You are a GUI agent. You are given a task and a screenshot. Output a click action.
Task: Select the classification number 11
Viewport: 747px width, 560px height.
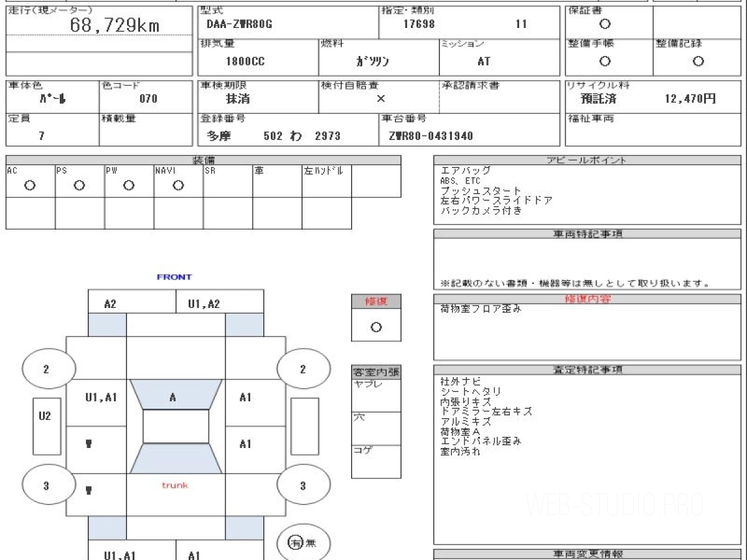tap(522, 24)
